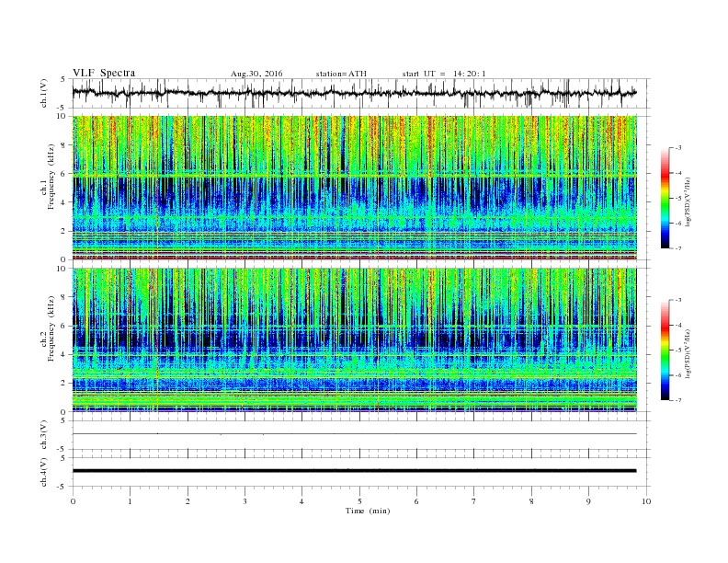Click time axis tick label "9"
The width and height of the screenshot is (728, 563).
588,501
